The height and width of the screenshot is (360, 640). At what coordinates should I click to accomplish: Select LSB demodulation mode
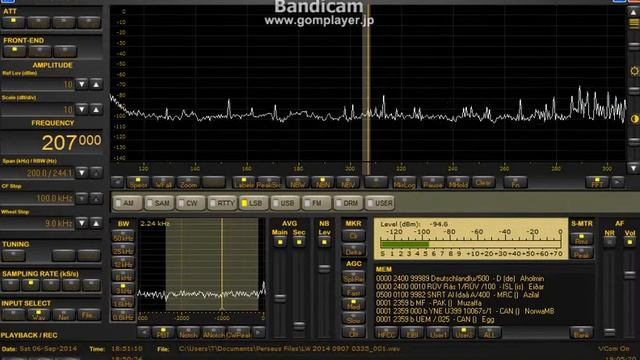[x=253, y=203]
